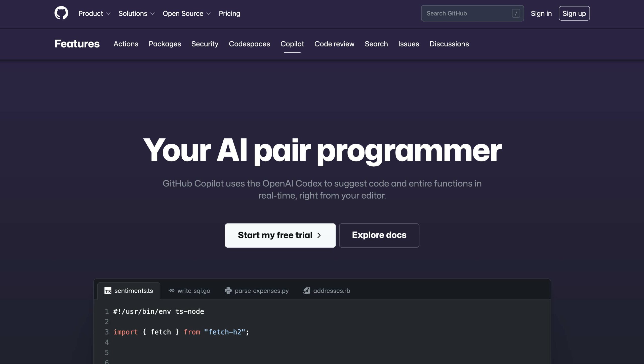Image resolution: width=644 pixels, height=364 pixels.
Task: Click the Start my free trial button
Action: click(280, 235)
